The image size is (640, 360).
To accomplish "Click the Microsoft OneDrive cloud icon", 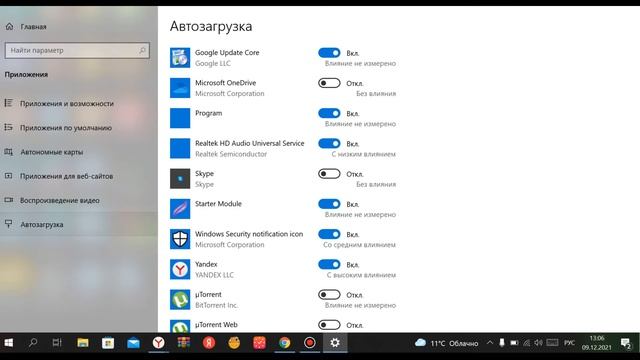I will point(180,88).
